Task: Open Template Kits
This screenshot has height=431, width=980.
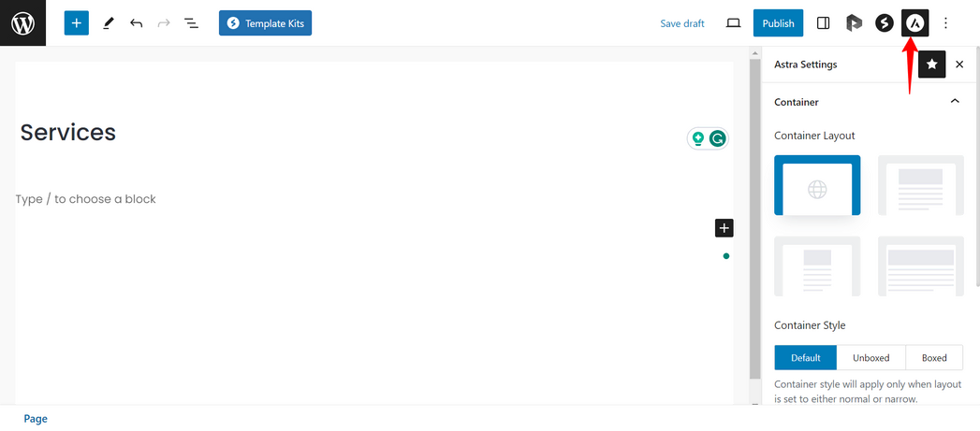Action: [x=265, y=23]
